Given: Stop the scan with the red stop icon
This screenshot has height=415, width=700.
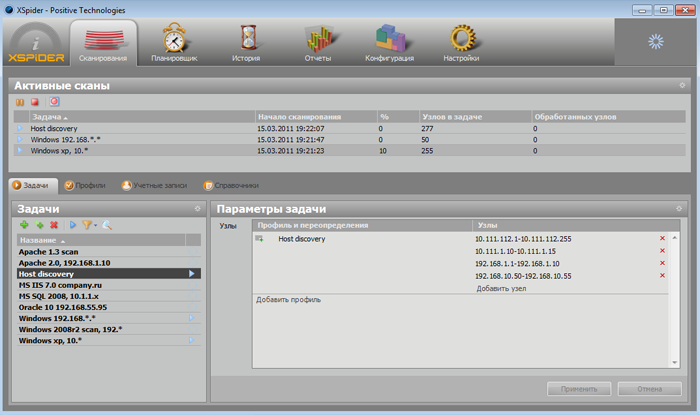Looking at the screenshot, I should point(35,102).
